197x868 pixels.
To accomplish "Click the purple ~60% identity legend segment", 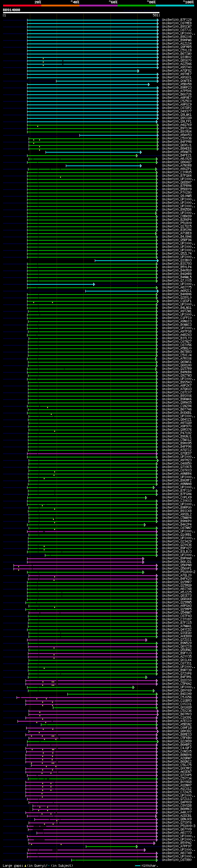I will (x=99, y=6).
